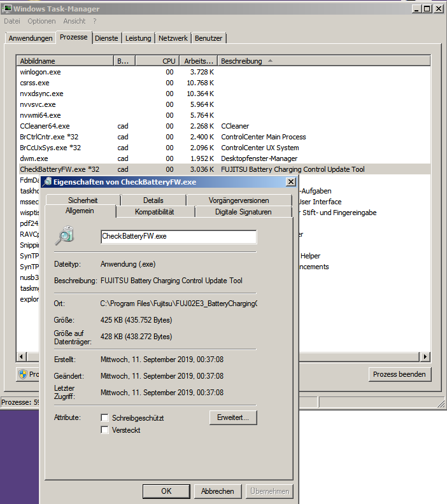Select the nvvsvc.exe process
Viewport: 447px width, 504px height.
(x=223, y=104)
